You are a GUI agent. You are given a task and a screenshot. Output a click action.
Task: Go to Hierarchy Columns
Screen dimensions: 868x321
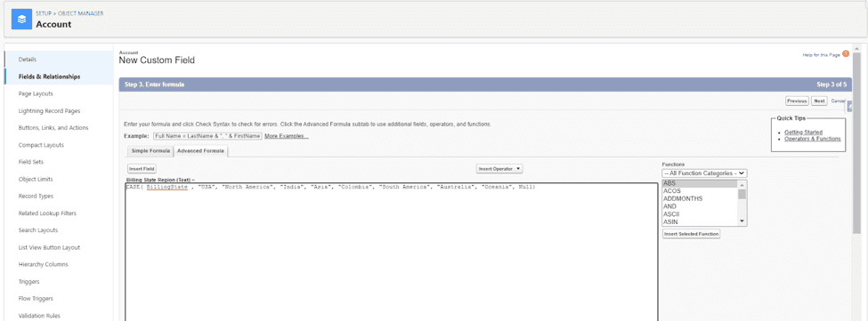pyautogui.click(x=44, y=265)
